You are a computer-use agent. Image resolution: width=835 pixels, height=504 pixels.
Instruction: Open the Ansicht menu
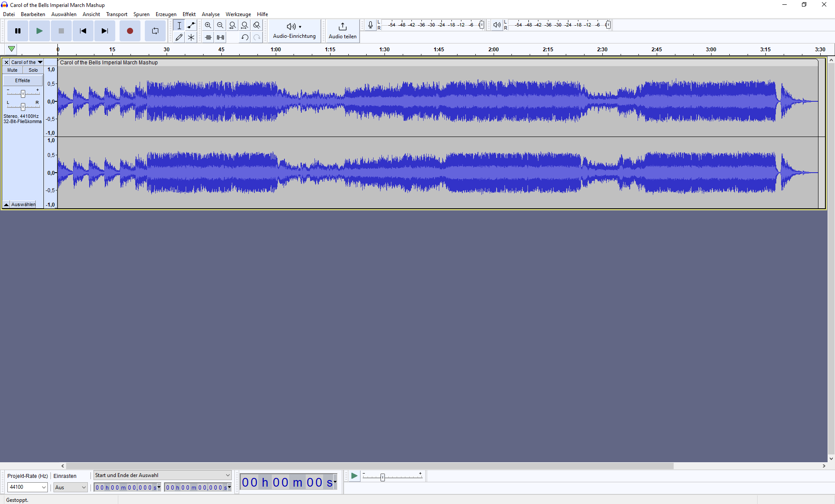tap(91, 14)
